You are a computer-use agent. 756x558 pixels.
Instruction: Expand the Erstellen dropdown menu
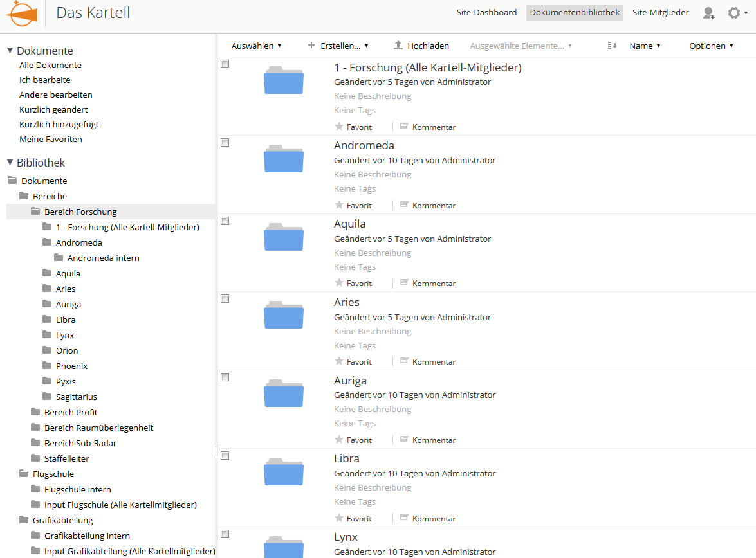(338, 46)
